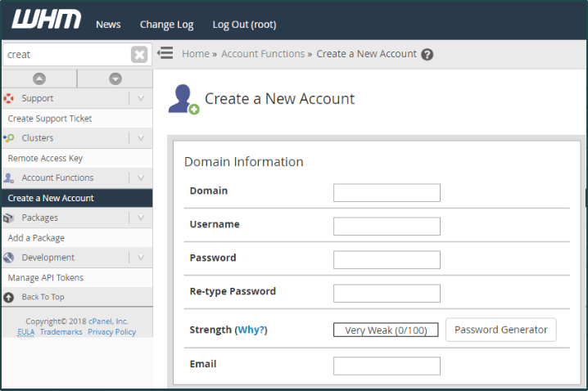This screenshot has width=588, height=391.
Task: Click the Support lifebuoy icon
Action: point(9,98)
